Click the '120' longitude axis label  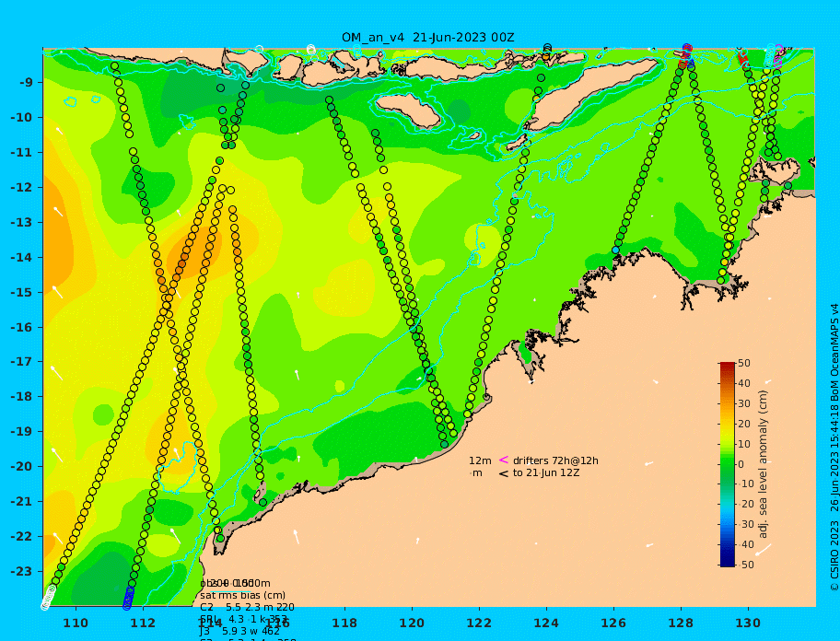point(412,623)
